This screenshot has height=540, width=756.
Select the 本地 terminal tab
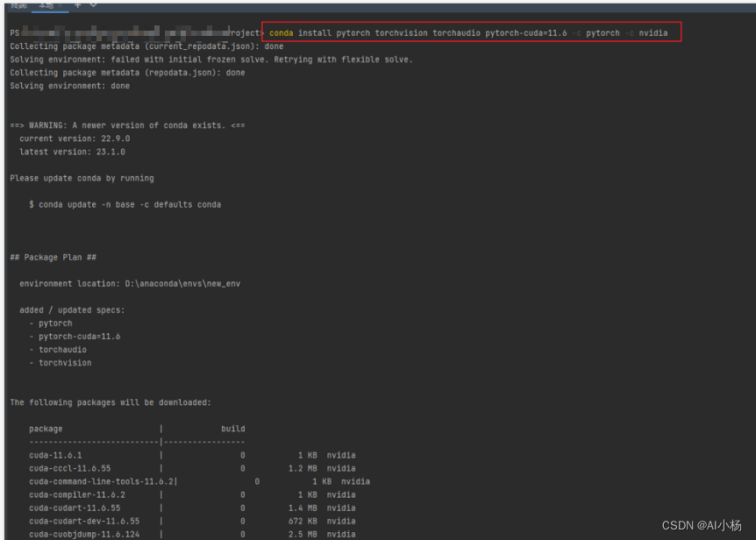pos(46,5)
